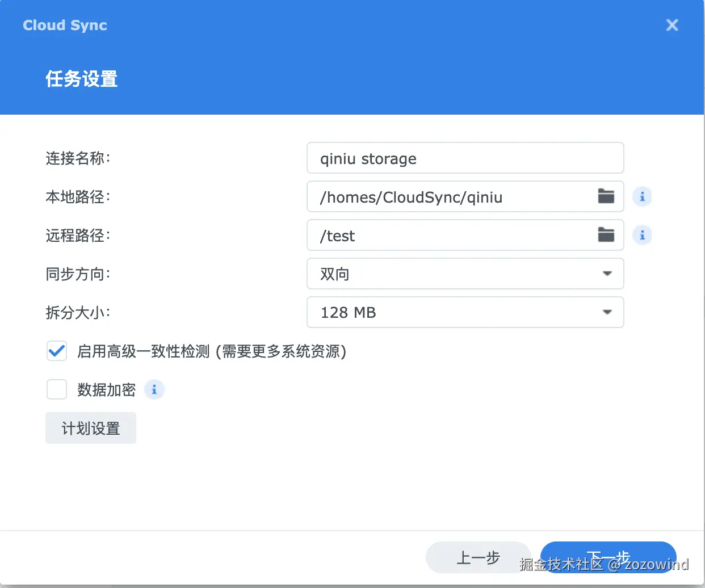Image resolution: width=705 pixels, height=588 pixels.
Task: Go back with the 上一步 button
Action: (x=479, y=557)
